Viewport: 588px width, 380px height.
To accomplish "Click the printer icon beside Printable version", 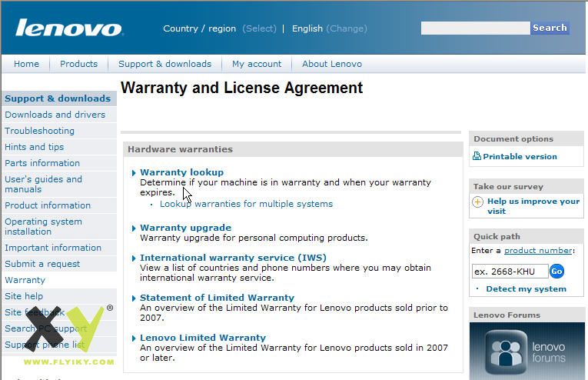I will tap(477, 156).
